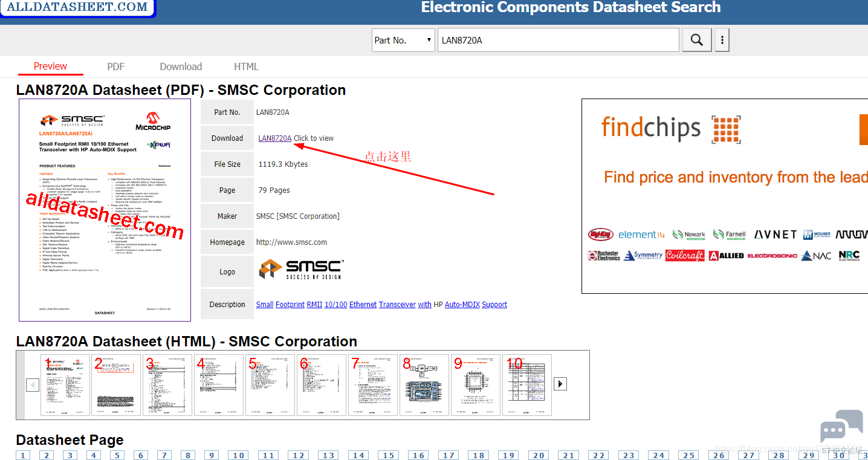Click the search magnifier button
The height and width of the screenshot is (460, 868).
697,40
